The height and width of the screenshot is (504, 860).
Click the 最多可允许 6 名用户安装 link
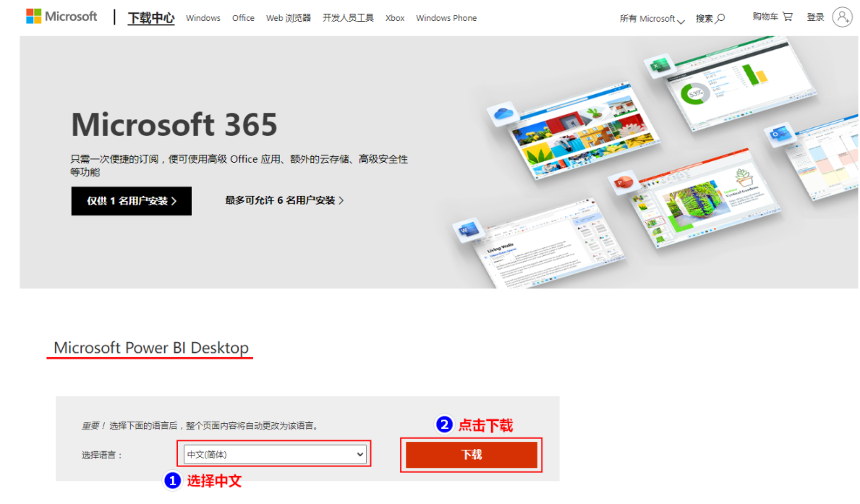pyautogui.click(x=285, y=201)
